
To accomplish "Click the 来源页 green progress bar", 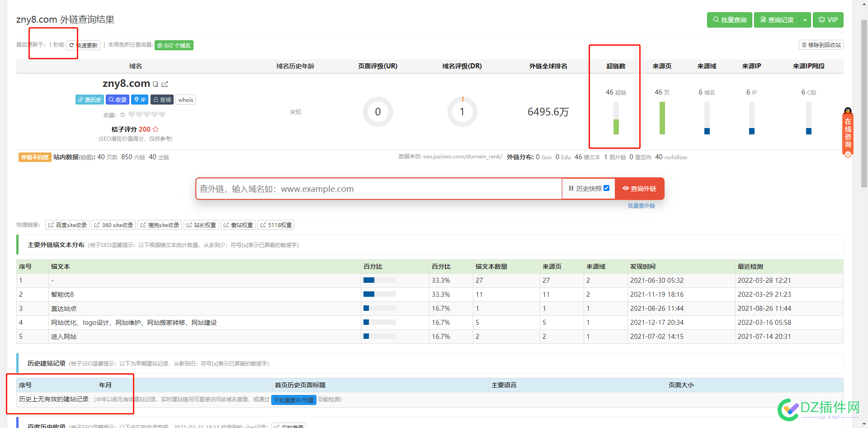I will pos(662,118).
